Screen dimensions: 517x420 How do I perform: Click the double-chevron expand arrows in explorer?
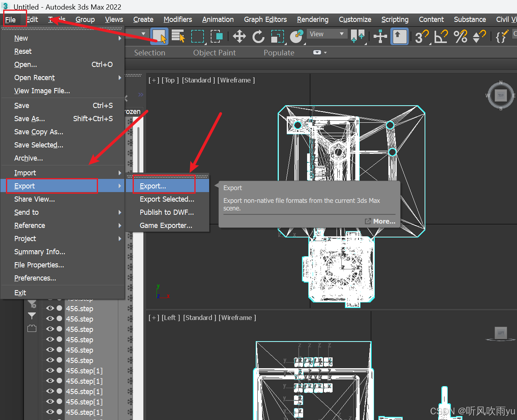click(x=141, y=95)
